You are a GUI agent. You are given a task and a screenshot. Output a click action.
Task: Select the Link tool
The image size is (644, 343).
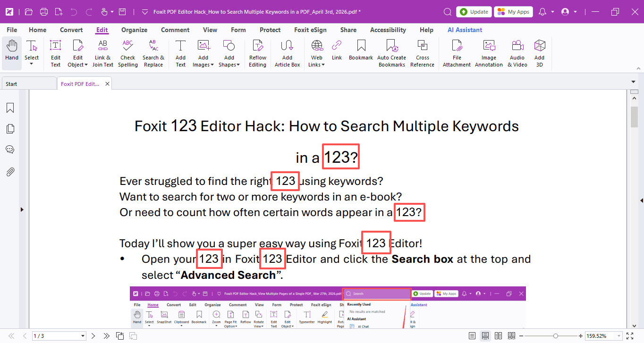[337, 50]
